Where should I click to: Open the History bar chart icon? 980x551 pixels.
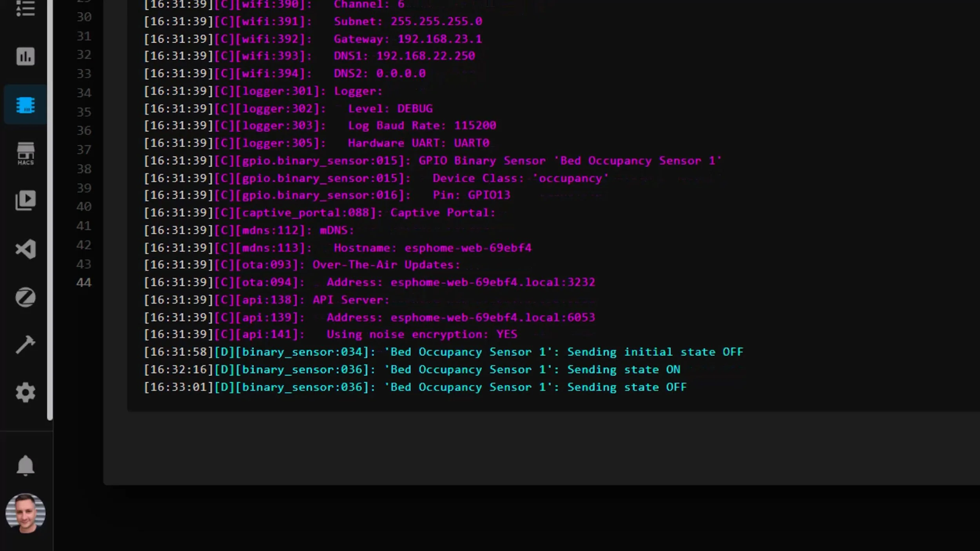25,56
